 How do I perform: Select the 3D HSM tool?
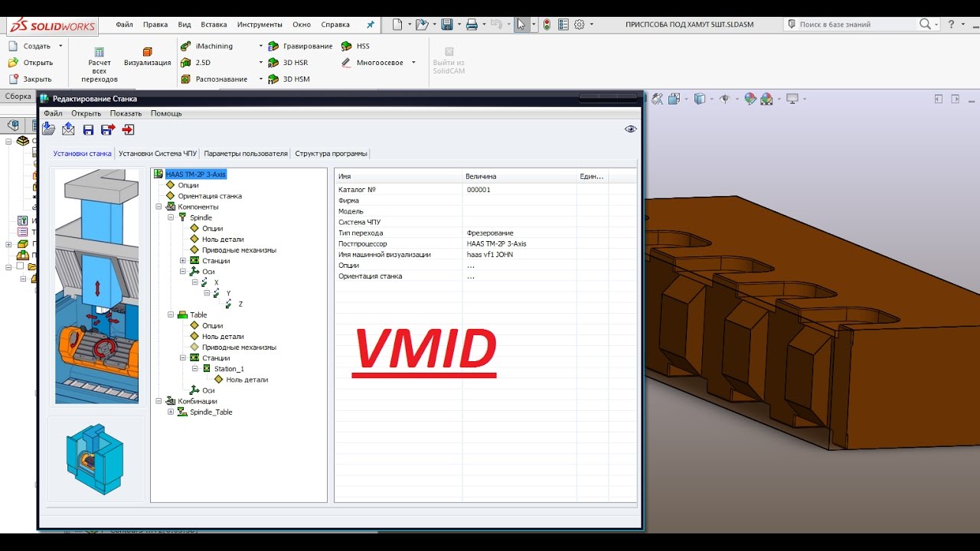pos(289,79)
